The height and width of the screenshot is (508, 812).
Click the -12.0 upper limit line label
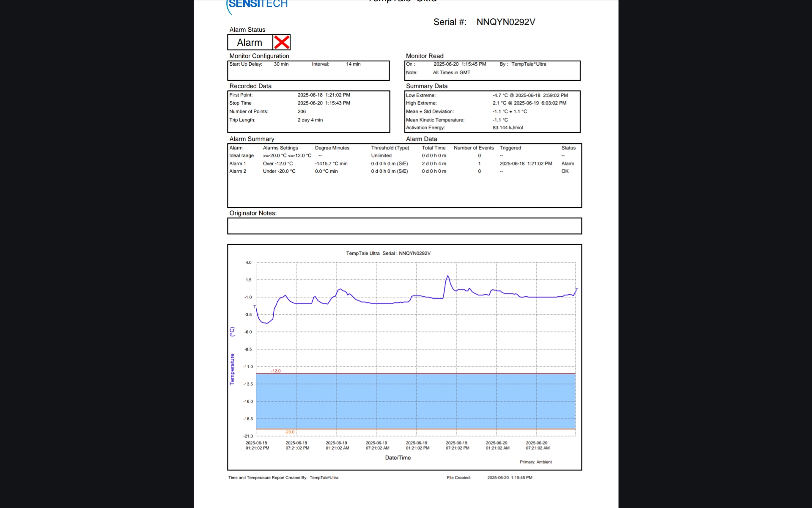[x=276, y=371]
